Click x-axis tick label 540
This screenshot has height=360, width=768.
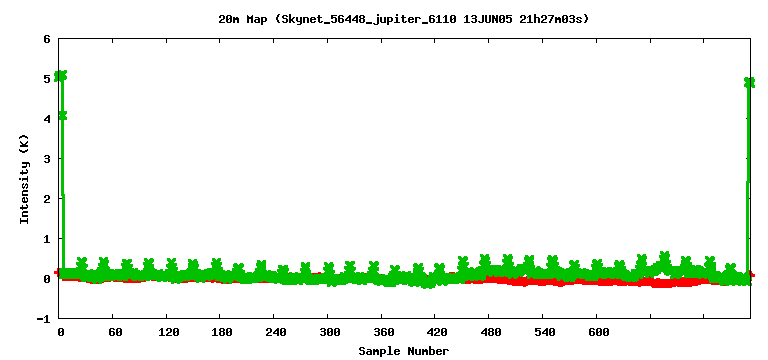545,332
